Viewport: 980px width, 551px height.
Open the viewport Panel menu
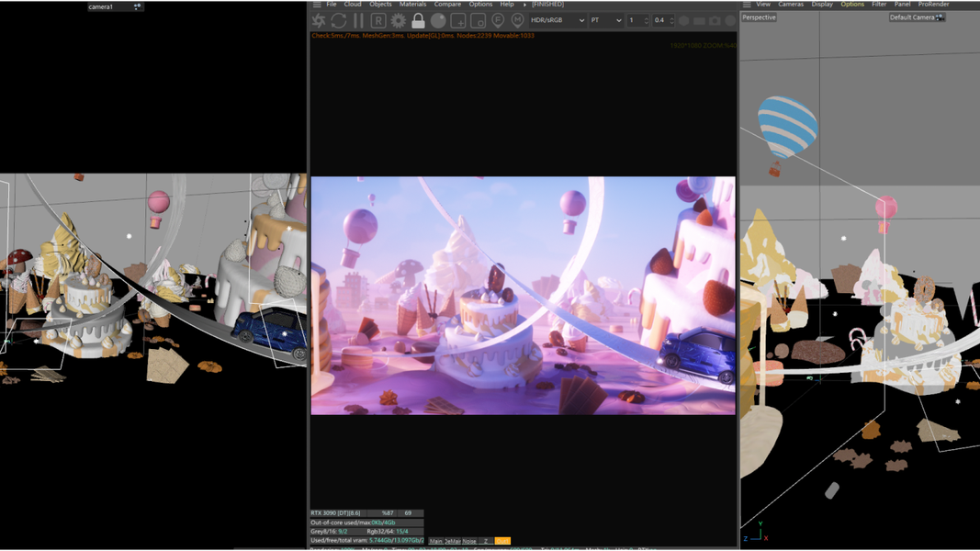[x=902, y=5]
